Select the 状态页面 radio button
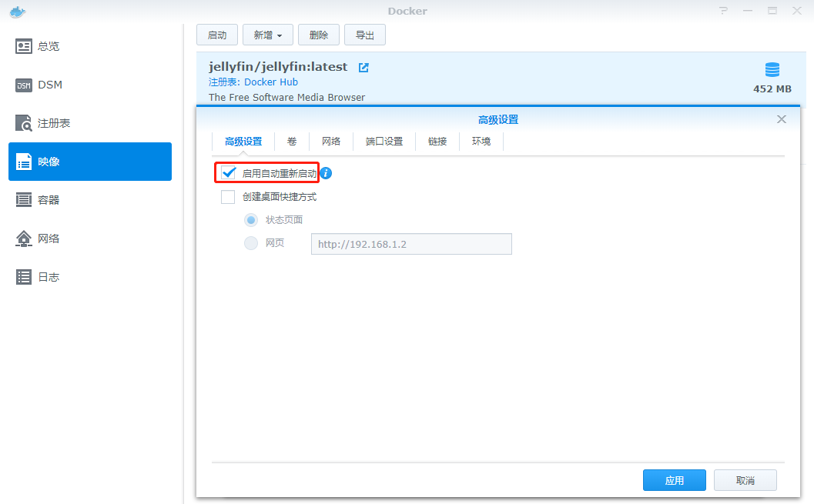The width and height of the screenshot is (814, 504). 251,220
